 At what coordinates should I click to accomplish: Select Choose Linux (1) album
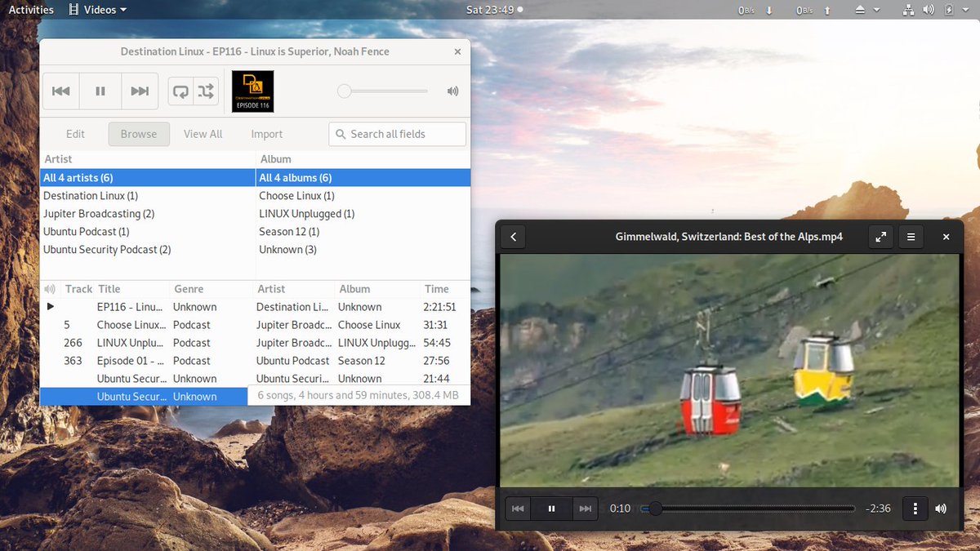point(363,196)
